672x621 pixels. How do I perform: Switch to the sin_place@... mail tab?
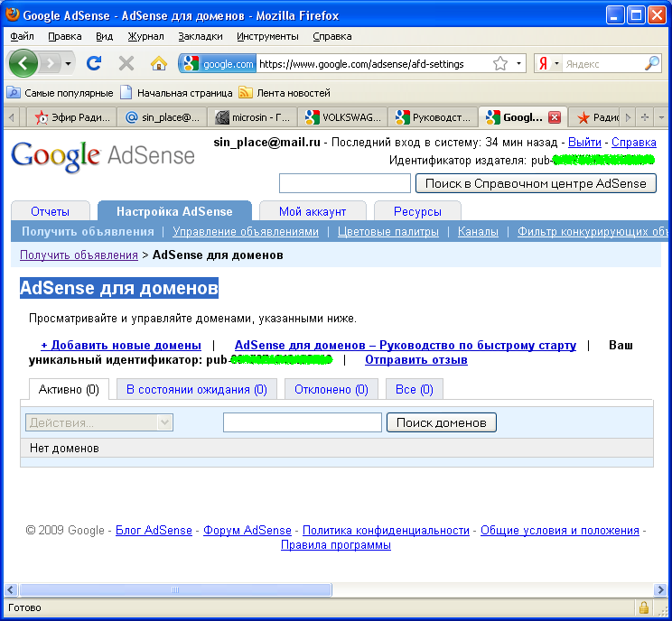163,117
